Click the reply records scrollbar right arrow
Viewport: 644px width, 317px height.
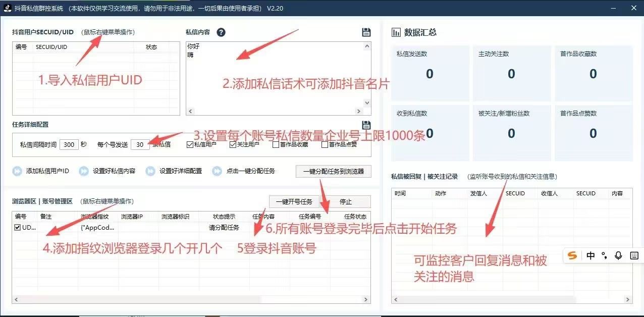628,299
